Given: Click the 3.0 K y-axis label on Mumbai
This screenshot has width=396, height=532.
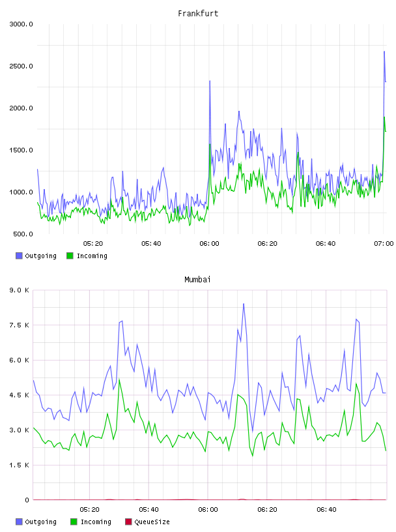Looking at the screenshot, I should click(19, 430).
